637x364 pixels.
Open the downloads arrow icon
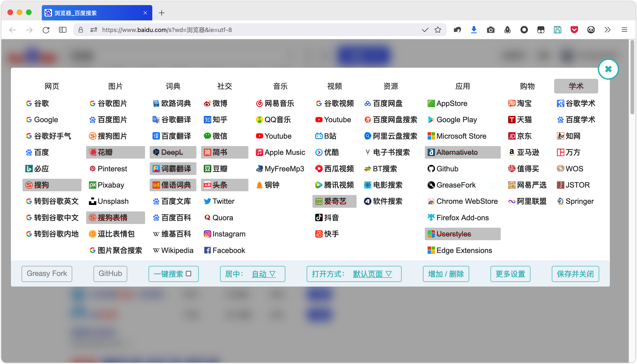474,30
